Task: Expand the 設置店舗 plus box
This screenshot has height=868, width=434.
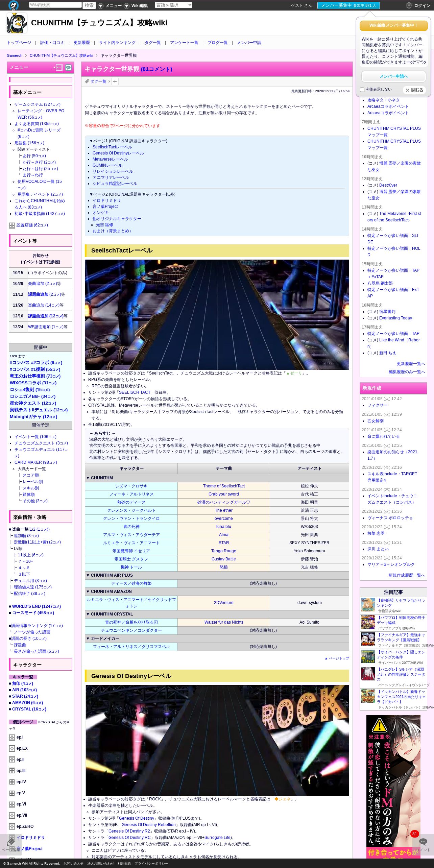Action: (x=12, y=225)
